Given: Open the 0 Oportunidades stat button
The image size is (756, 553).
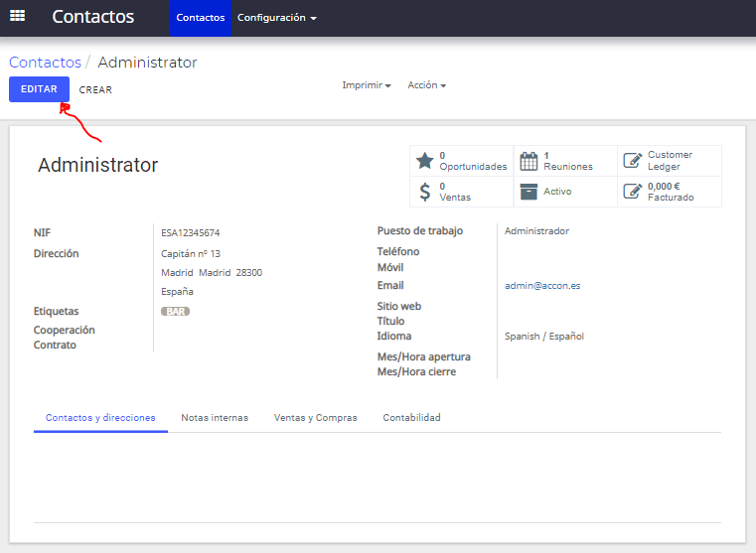Looking at the screenshot, I should click(462, 161).
